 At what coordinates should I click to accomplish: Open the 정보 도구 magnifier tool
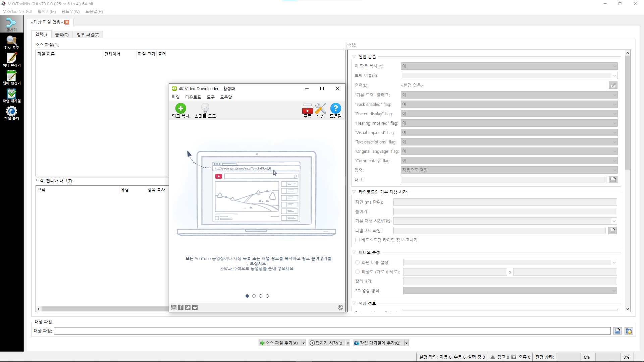(x=12, y=42)
